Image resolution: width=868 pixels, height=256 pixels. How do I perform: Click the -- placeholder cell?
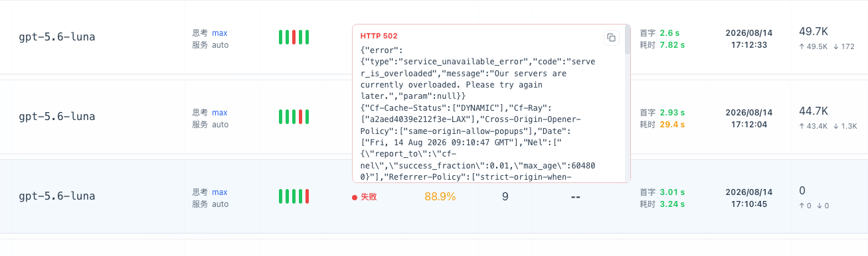pyautogui.click(x=576, y=197)
